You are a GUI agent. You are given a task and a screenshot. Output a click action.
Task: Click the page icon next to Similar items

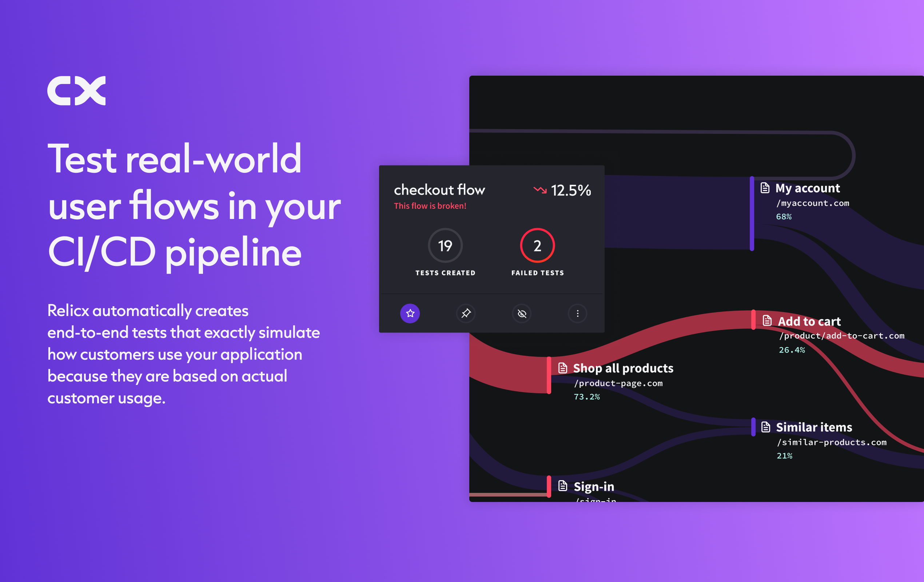point(765,426)
